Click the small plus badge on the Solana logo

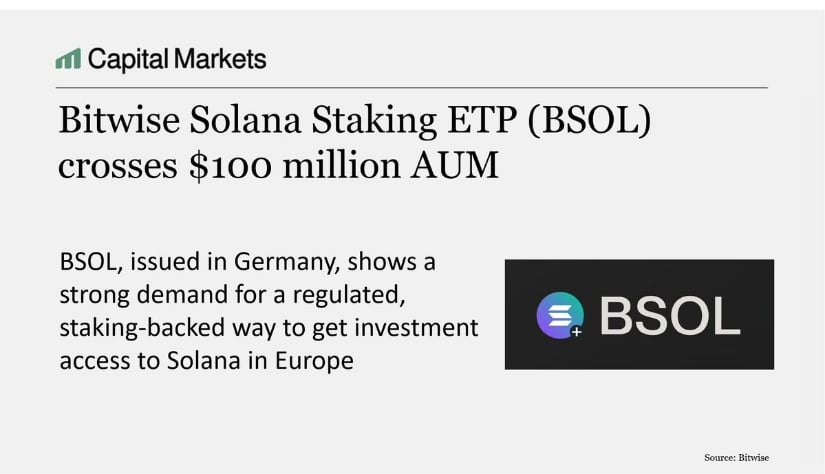tap(577, 331)
